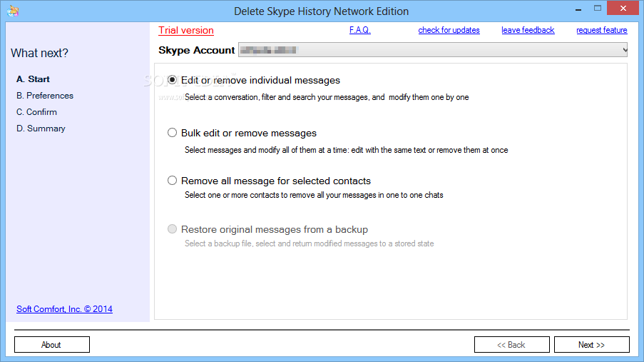
Task: Click the request feature link
Action: tap(602, 30)
